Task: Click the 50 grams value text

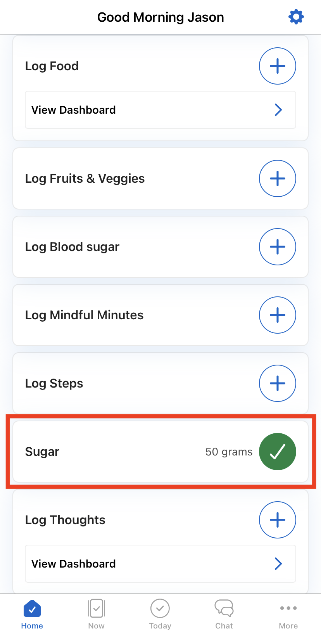Action: click(229, 452)
